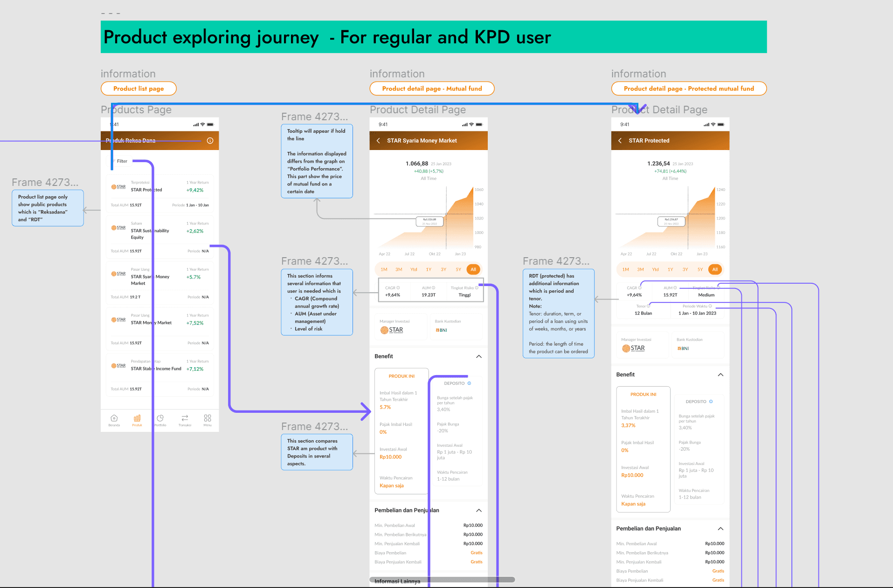Click the '1 Jan - 10 Jan 2023' period value
Viewport: 893px width, 588px height.
697,314
